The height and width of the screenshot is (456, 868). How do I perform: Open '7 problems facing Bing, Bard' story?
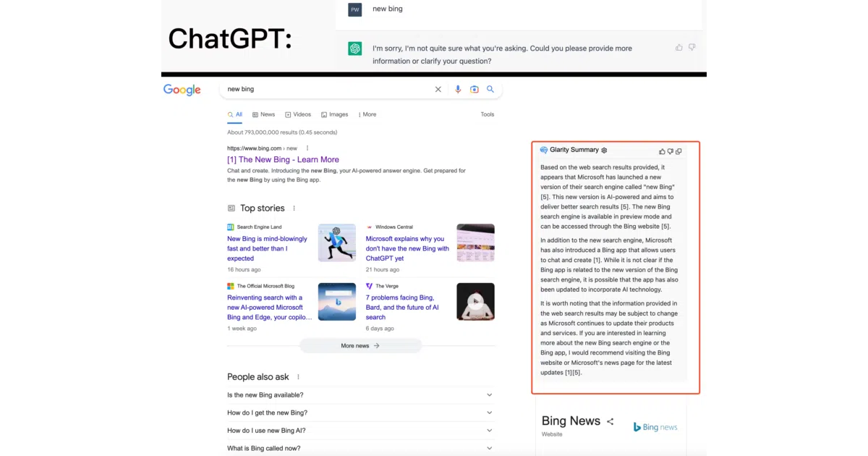[402, 307]
